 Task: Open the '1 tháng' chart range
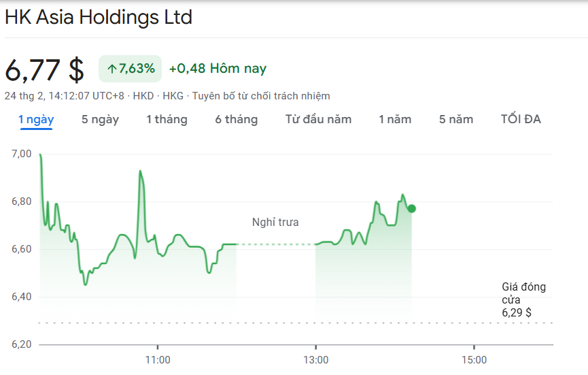tap(167, 119)
